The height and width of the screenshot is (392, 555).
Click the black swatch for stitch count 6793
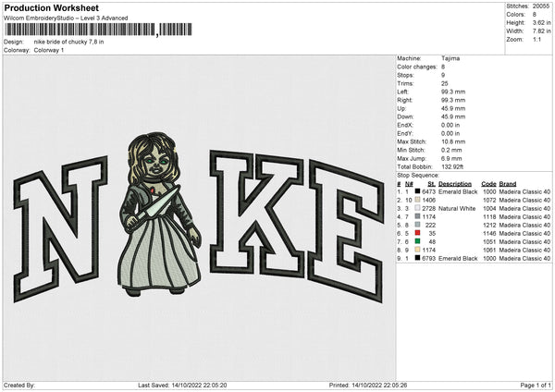point(417,258)
